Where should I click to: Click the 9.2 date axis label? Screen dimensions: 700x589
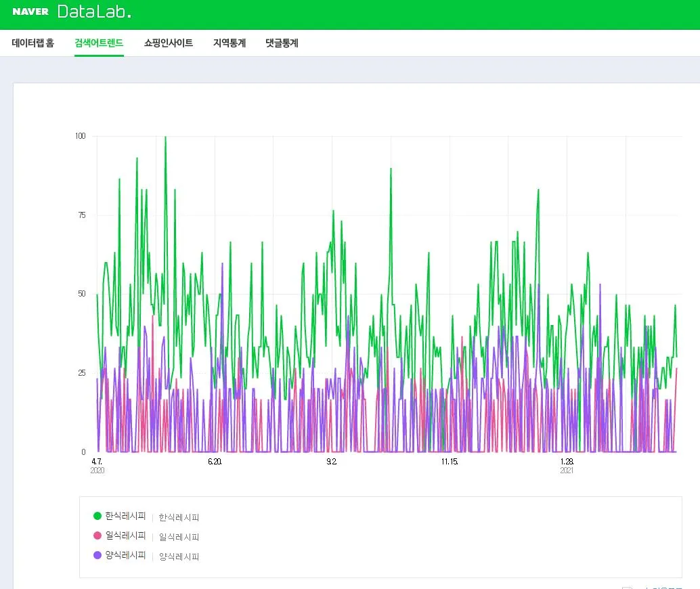(331, 462)
